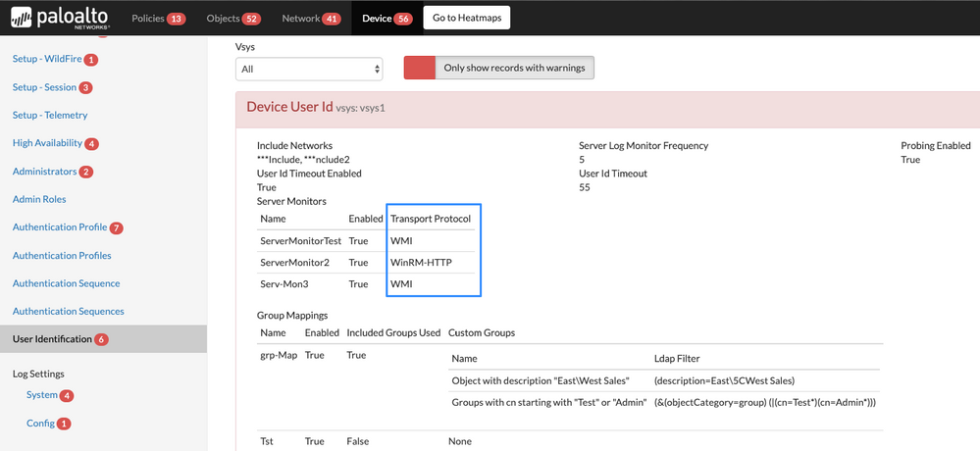Switch to the Network tab
The width and height of the screenshot is (980, 451).
click(x=300, y=19)
